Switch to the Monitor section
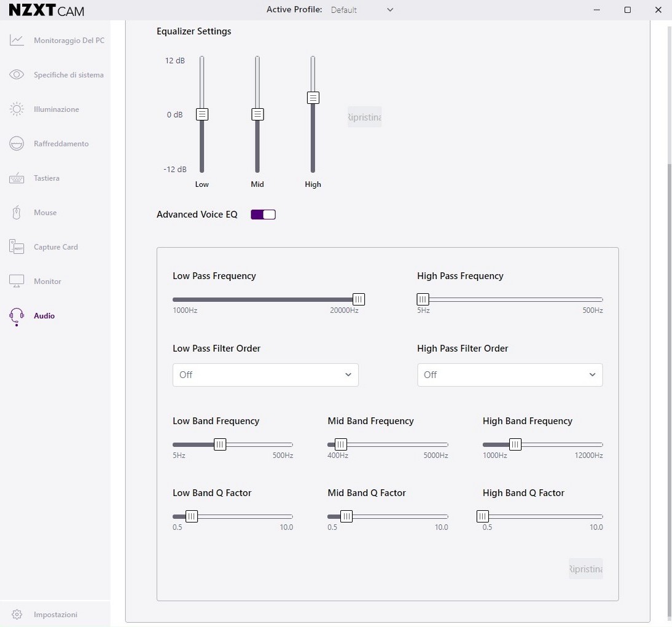This screenshot has height=627, width=672. (47, 282)
